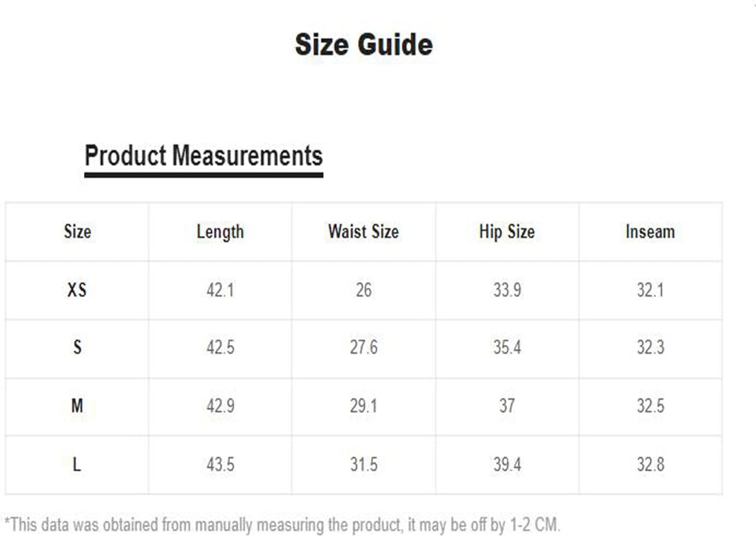Image resolution: width=756 pixels, height=537 pixels.
Task: Select the Inseam column header
Action: pyautogui.click(x=650, y=231)
